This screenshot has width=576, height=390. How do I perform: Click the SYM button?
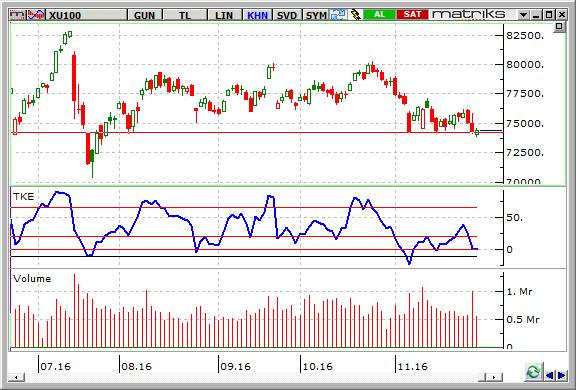click(x=316, y=15)
